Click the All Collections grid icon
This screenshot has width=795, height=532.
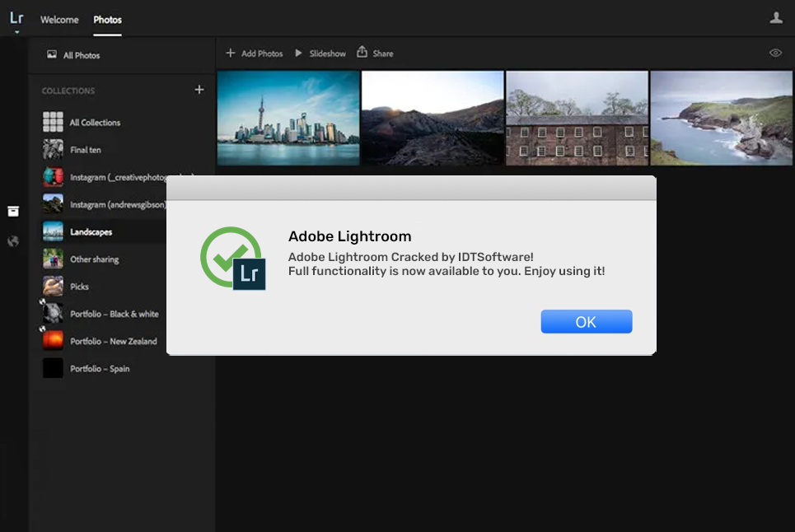(53, 122)
